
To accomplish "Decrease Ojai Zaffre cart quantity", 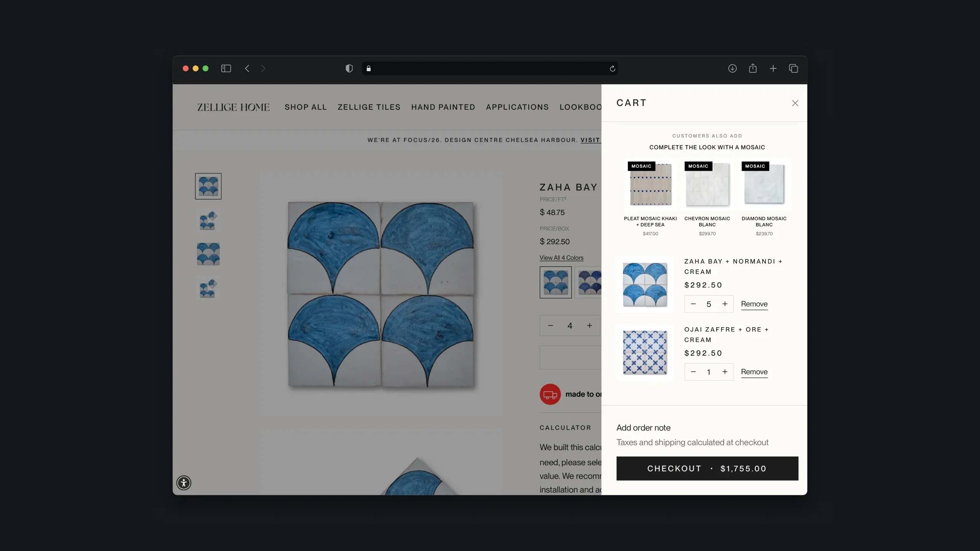I will tap(693, 372).
